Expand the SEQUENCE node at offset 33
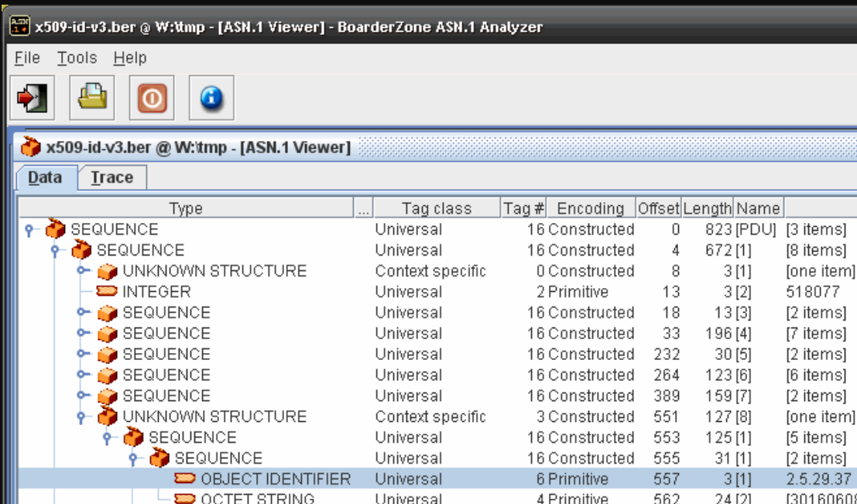Image resolution: width=857 pixels, height=504 pixels. (82, 334)
